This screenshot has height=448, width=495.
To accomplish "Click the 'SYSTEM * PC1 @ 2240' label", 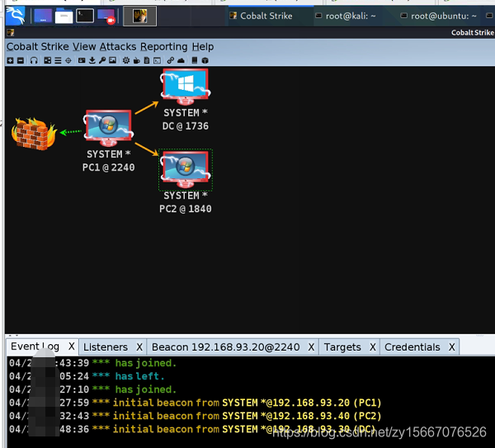I will [108, 161].
